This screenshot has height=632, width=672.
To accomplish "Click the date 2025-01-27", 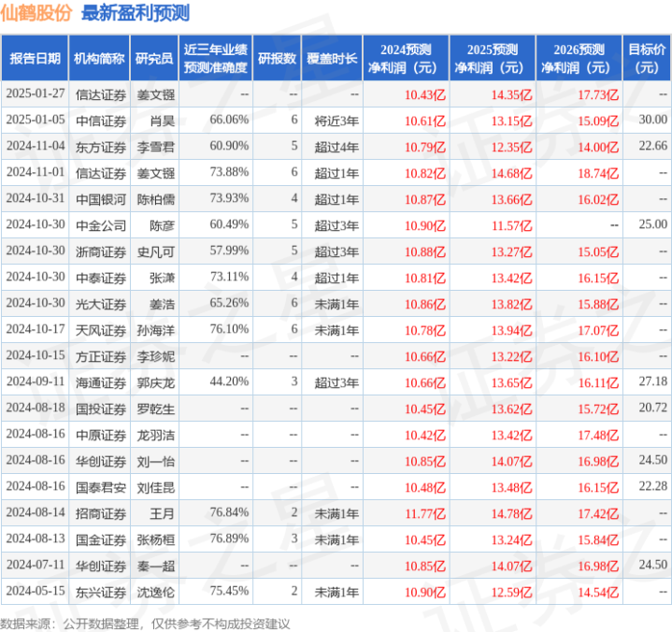I will click(x=36, y=93).
